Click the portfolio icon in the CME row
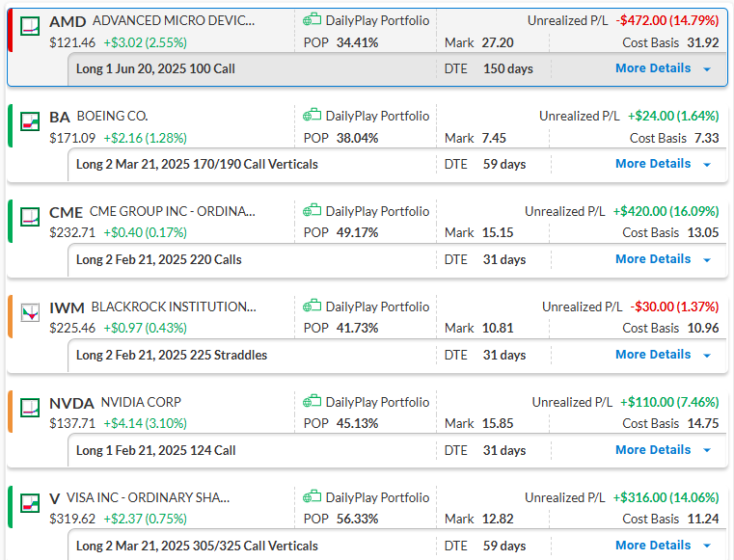This screenshot has height=560, width=734. coord(312,210)
